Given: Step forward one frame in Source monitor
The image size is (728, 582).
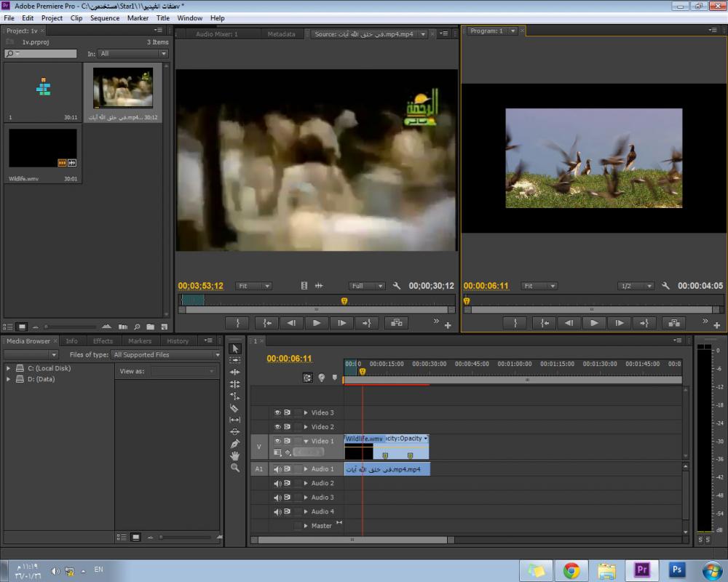Looking at the screenshot, I should point(341,323).
